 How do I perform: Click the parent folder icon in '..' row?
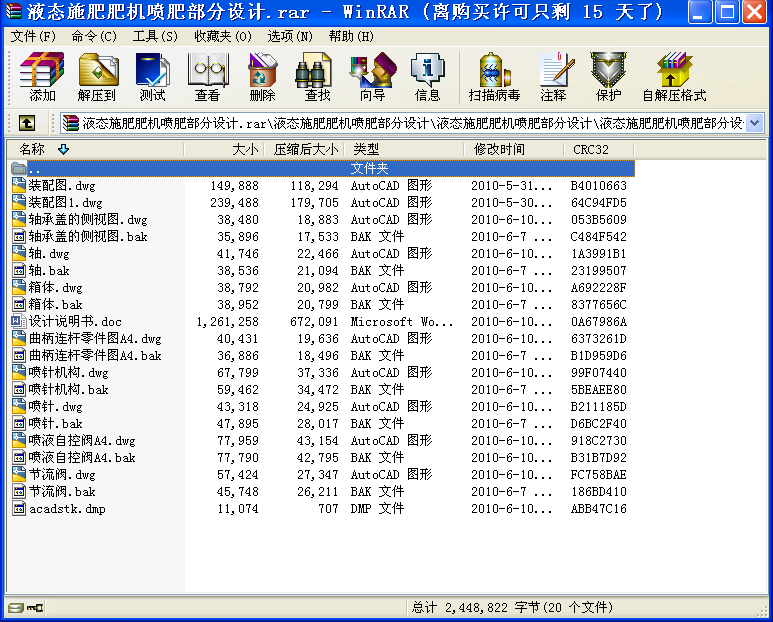pyautogui.click(x=19, y=169)
